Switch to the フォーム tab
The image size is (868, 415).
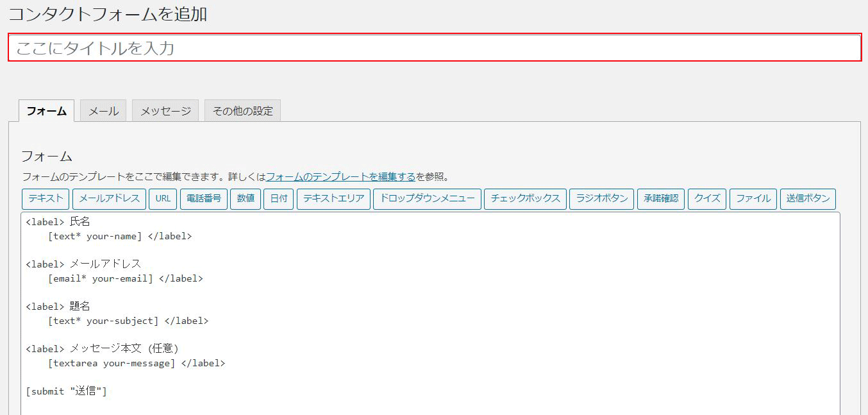click(46, 111)
